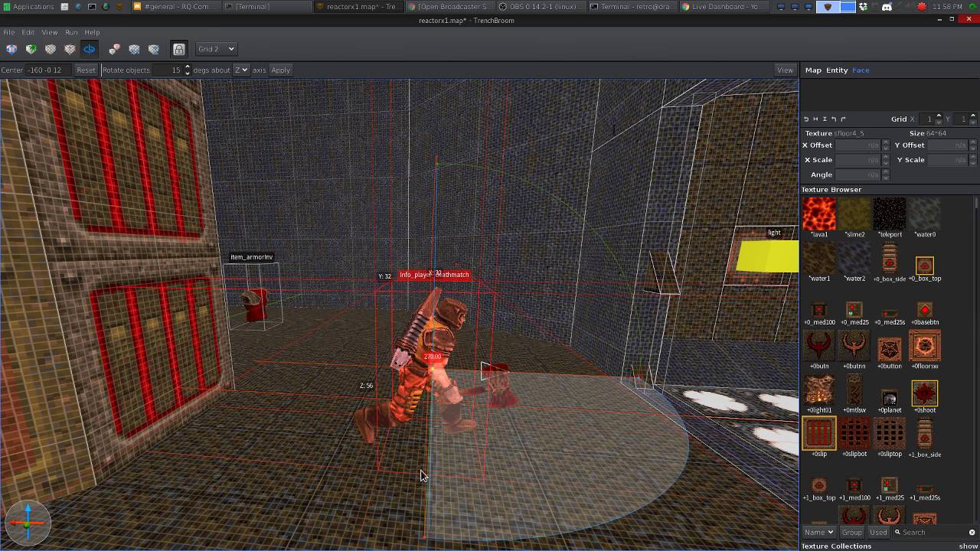Toggle the texture lock padlock
The height and width of the screenshot is (551, 980).
pyautogui.click(x=178, y=49)
